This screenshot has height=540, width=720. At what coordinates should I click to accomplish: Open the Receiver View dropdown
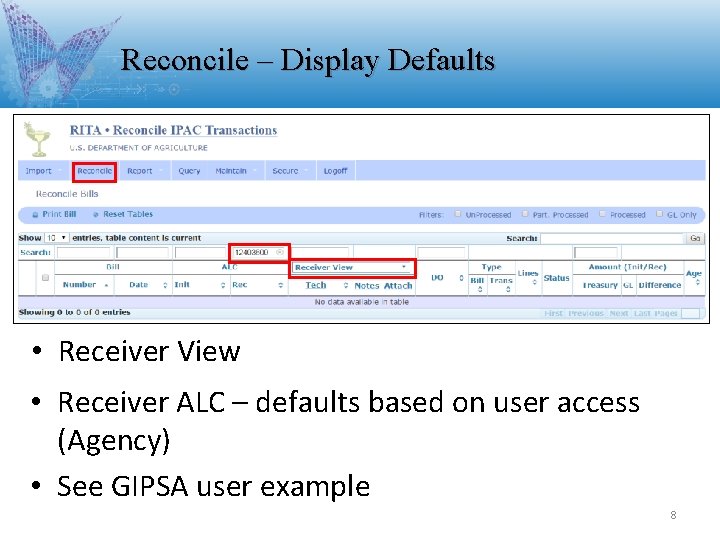click(x=352, y=267)
